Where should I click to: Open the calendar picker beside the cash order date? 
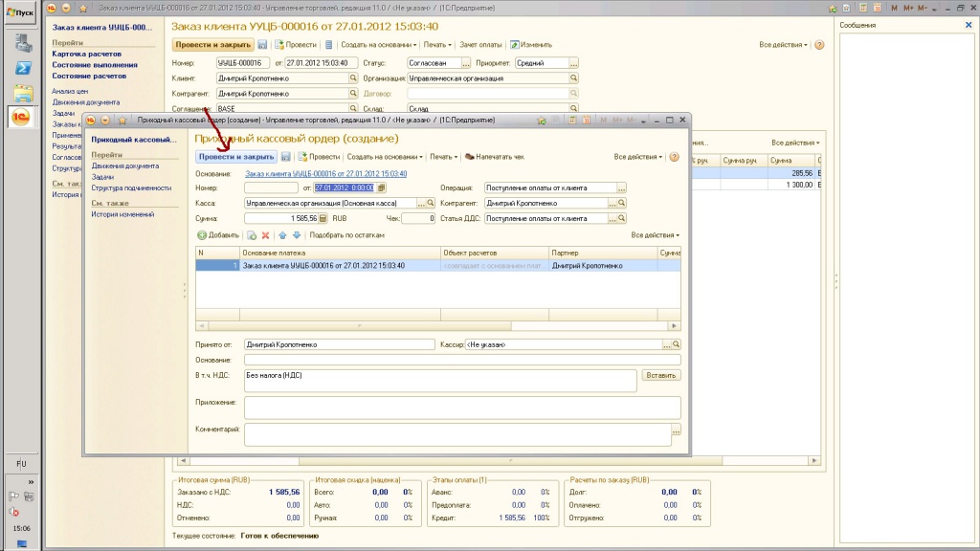pos(381,188)
